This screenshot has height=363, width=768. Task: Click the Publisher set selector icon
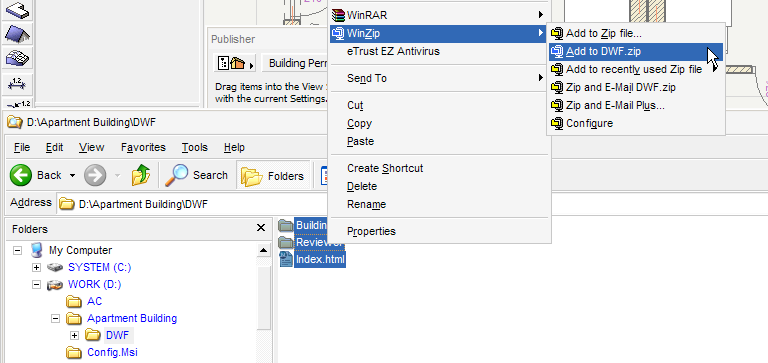point(236,63)
